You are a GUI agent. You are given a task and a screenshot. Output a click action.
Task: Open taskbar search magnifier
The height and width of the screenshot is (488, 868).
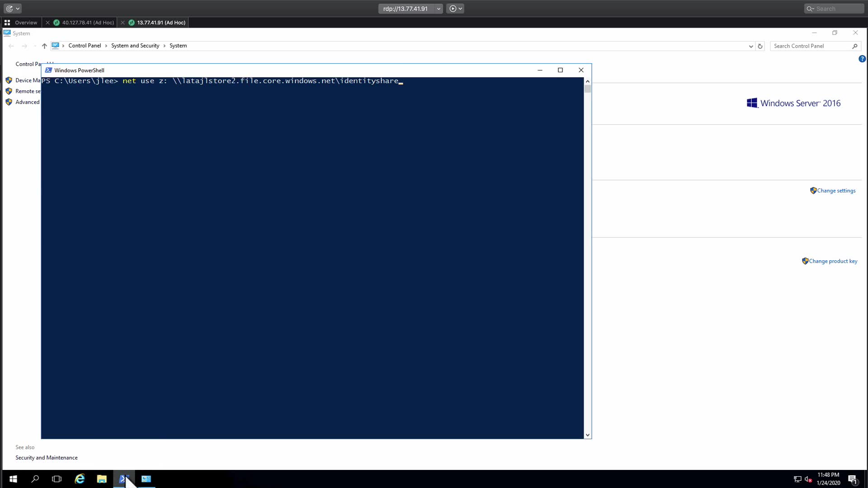(x=35, y=479)
